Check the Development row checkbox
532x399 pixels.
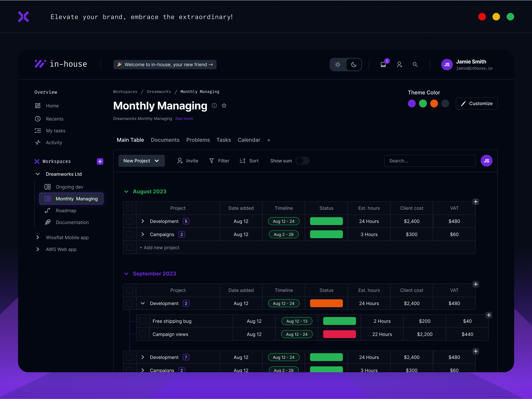tap(130, 221)
